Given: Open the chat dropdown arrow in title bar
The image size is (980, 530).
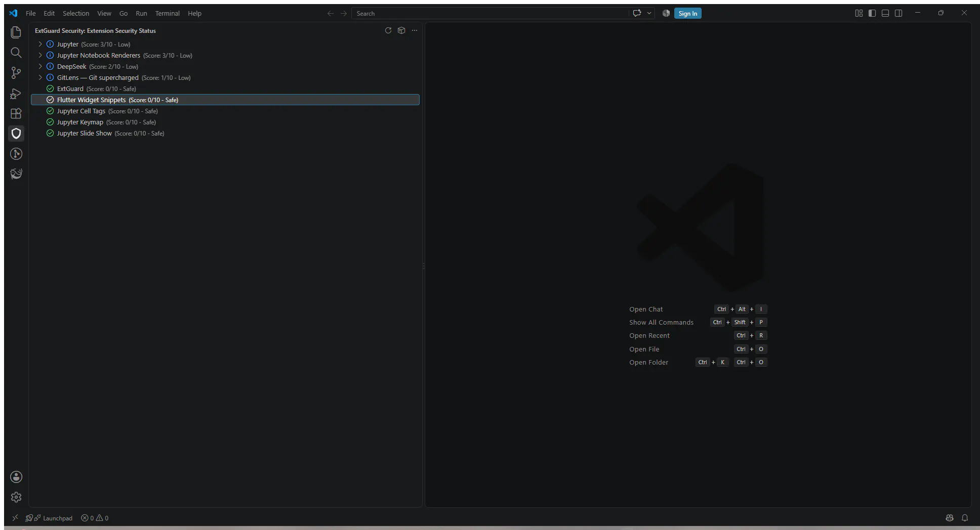Looking at the screenshot, I should click(649, 14).
